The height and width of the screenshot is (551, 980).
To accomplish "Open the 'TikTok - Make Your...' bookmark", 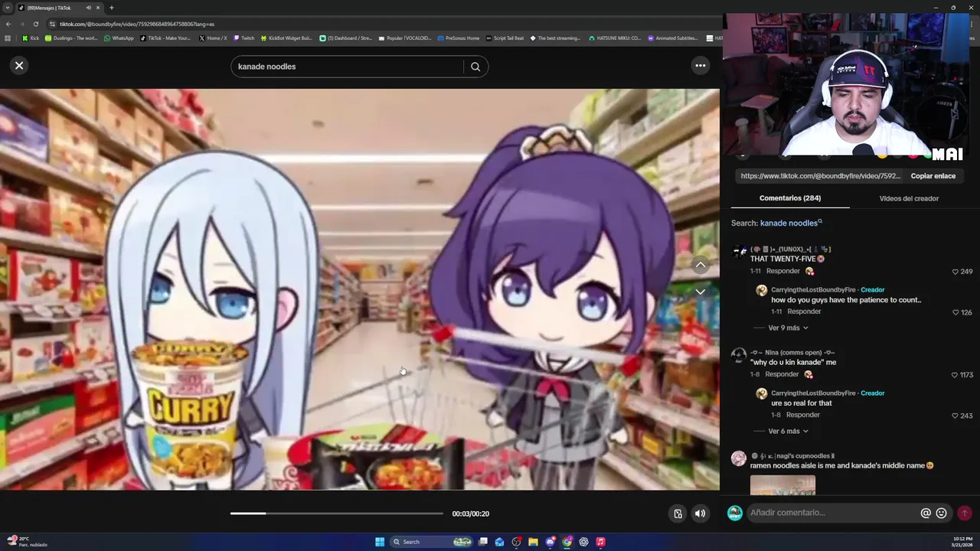I will coord(165,37).
